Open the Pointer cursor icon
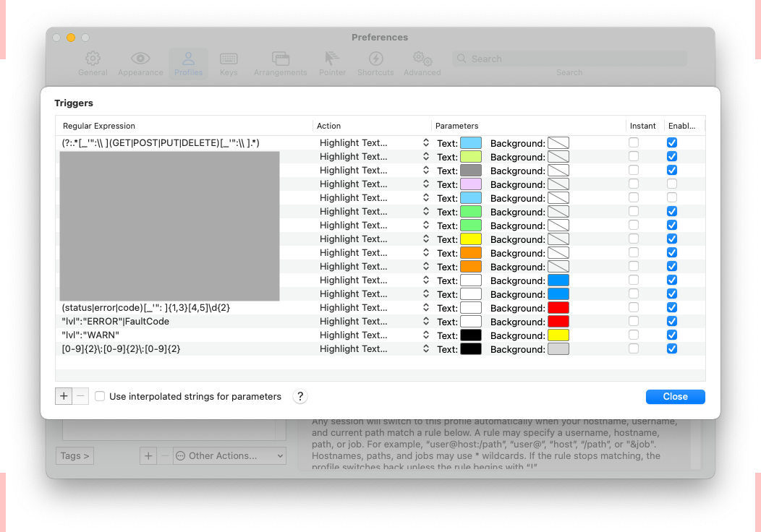761x532 pixels. click(x=332, y=59)
